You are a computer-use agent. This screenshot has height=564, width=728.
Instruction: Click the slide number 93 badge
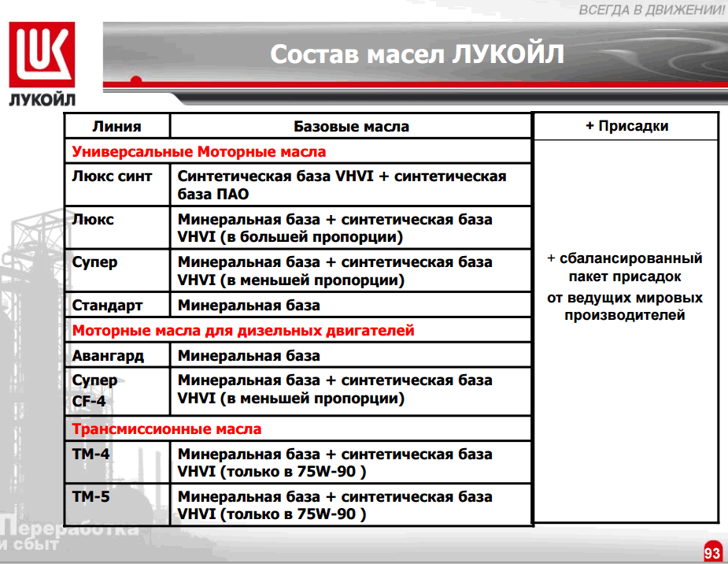pyautogui.click(x=712, y=552)
